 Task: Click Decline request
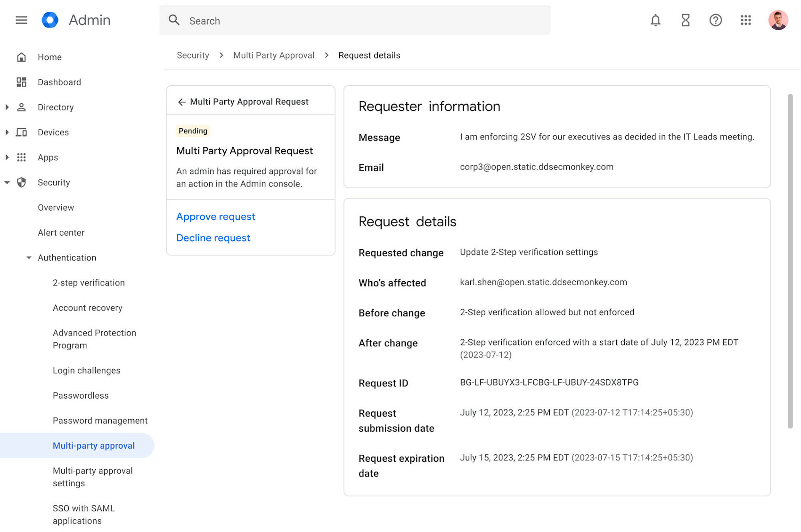(x=213, y=237)
